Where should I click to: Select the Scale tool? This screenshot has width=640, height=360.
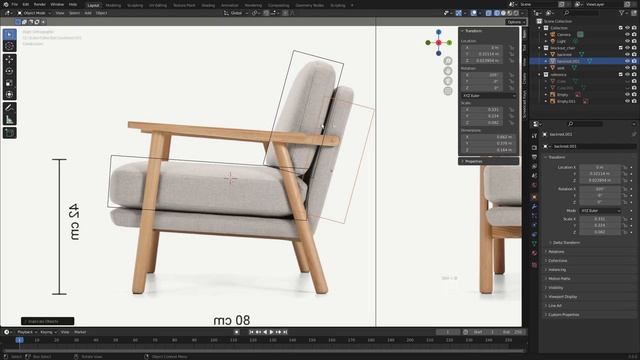pyautogui.click(x=9, y=83)
